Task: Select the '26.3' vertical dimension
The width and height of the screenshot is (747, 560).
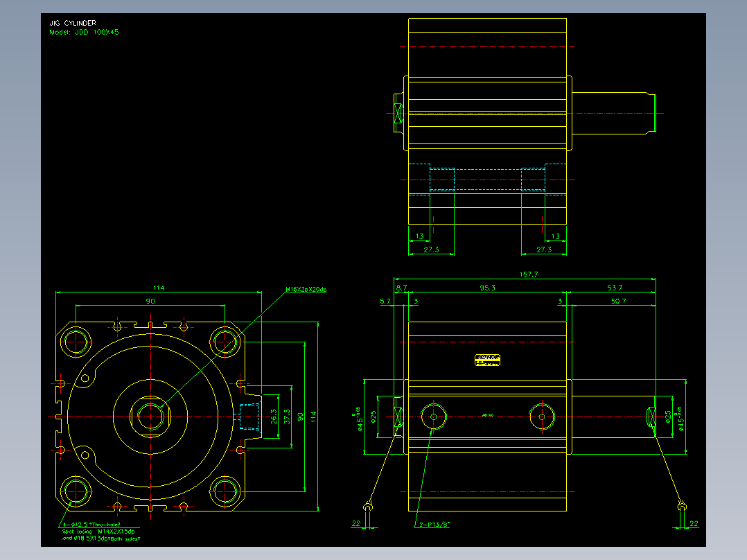Action: (x=274, y=417)
